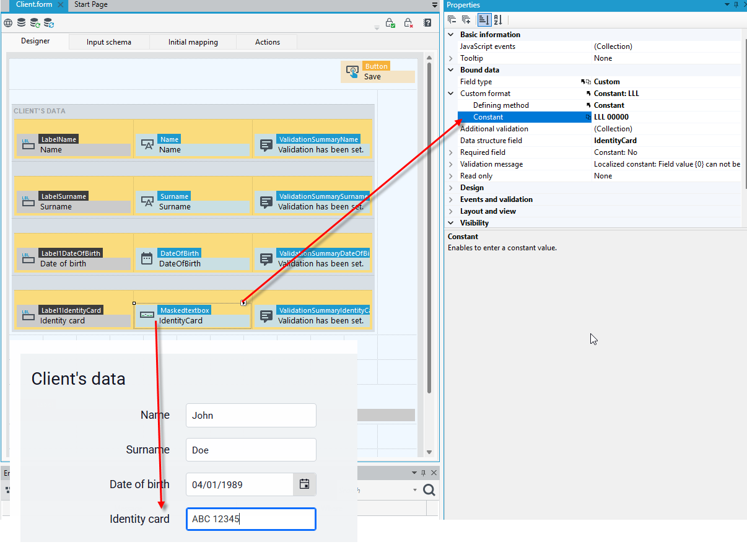Click the Surname input field containing Doe
This screenshot has width=747, height=560.
[x=251, y=450]
